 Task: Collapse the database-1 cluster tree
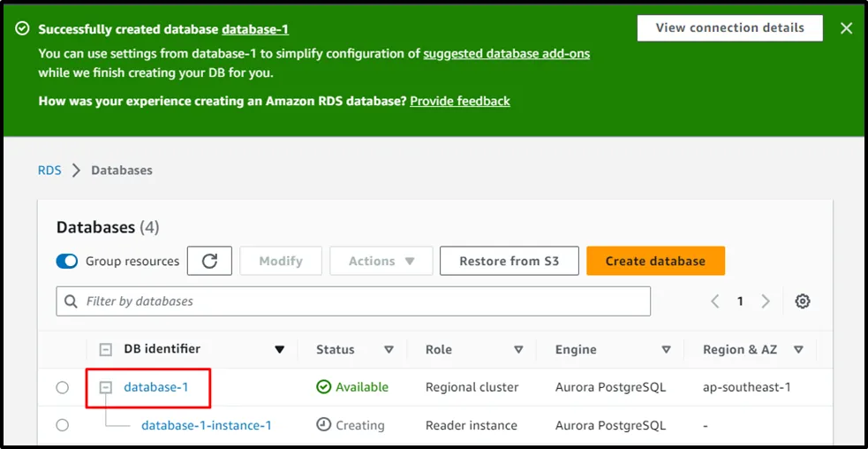[x=106, y=387]
